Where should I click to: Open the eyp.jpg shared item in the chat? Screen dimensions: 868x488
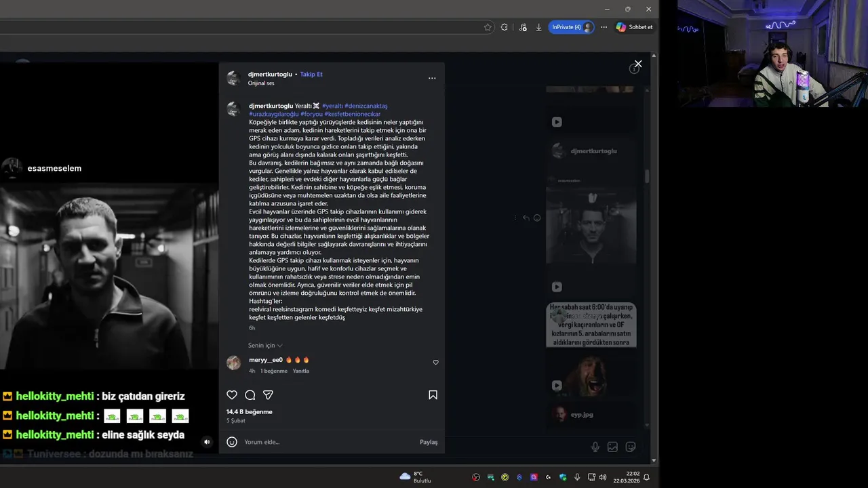[591, 414]
